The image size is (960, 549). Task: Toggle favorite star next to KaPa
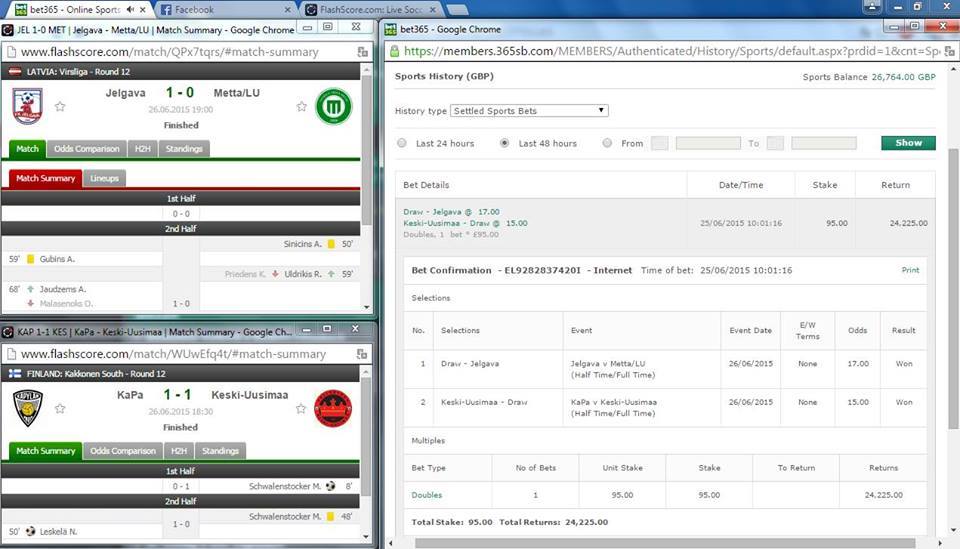[x=60, y=408]
